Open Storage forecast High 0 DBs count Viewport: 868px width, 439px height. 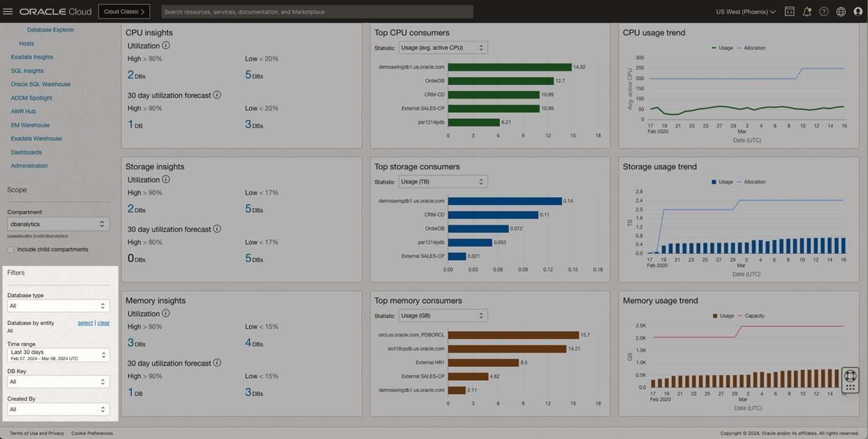pyautogui.click(x=137, y=258)
